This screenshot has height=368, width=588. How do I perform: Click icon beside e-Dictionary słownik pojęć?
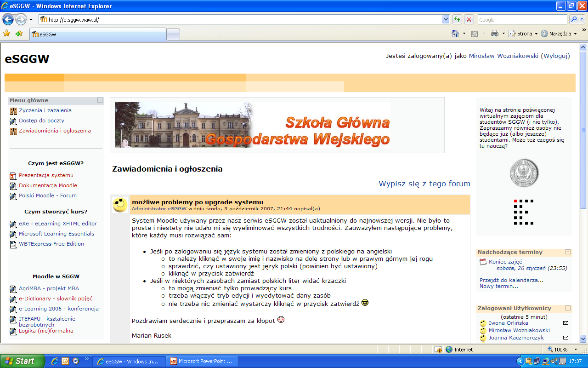pos(13,299)
